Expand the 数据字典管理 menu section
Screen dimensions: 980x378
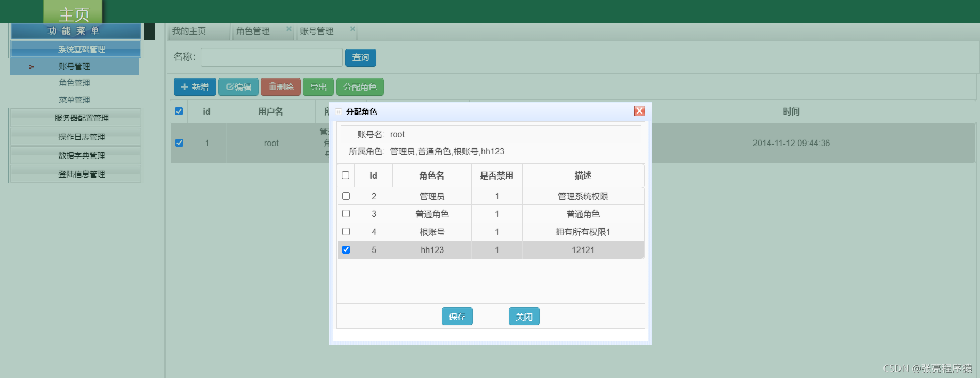75,155
